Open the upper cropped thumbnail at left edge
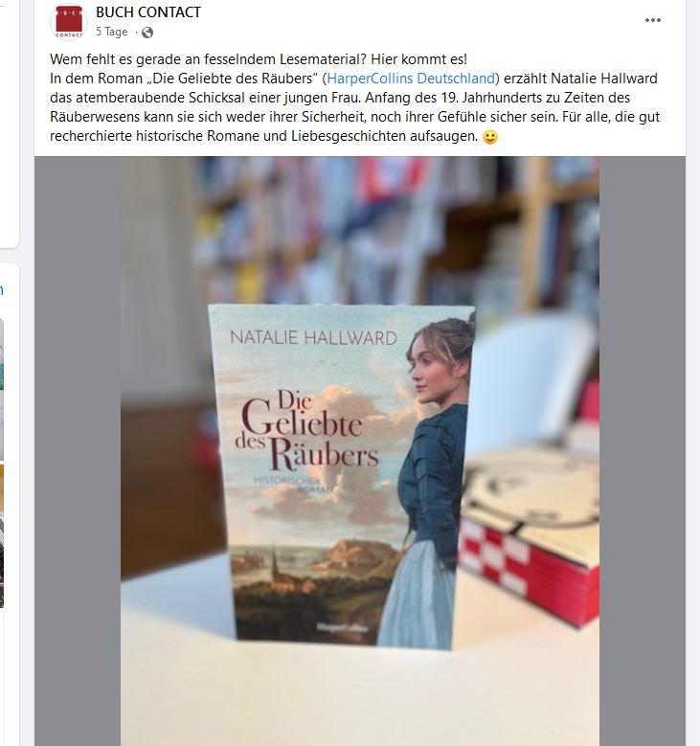Screen dimensions: 700x746 2,389
